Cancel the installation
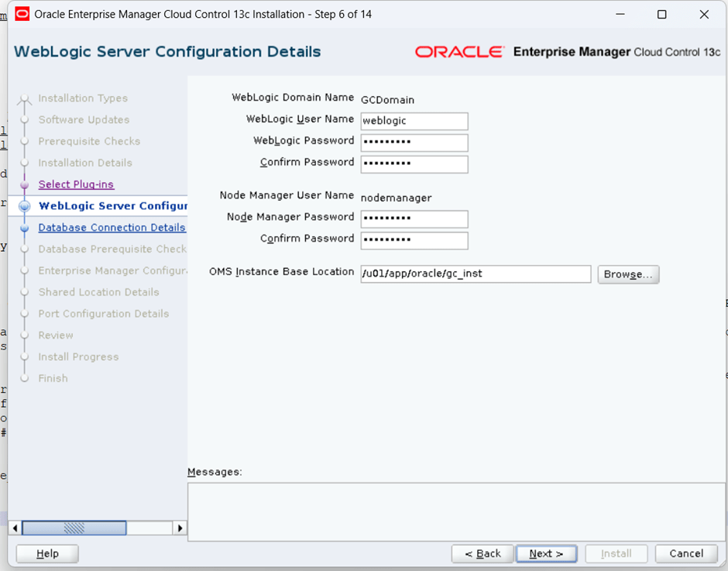The width and height of the screenshot is (728, 571). [686, 553]
